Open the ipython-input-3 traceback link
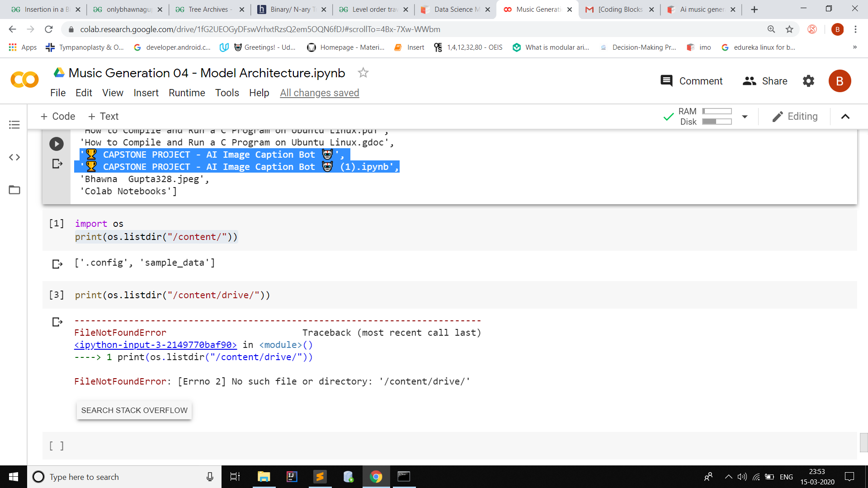This screenshot has width=868, height=488. pos(156,345)
